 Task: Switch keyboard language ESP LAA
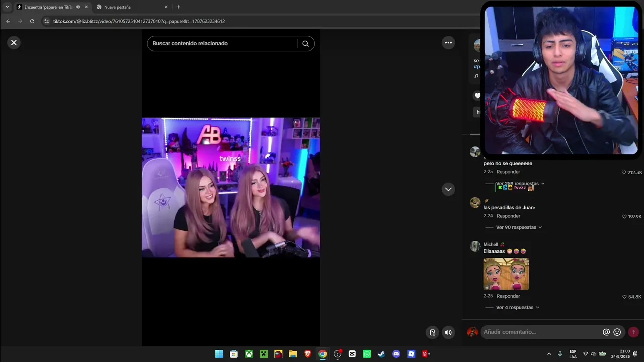[573, 354]
